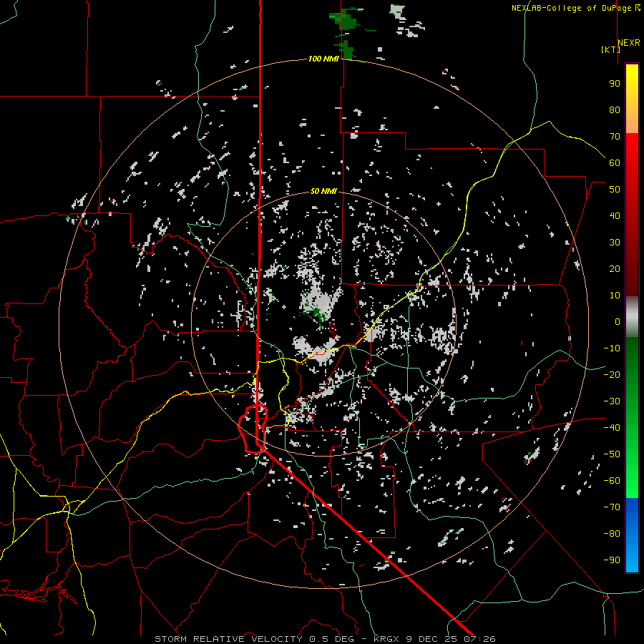Pick the gray zero-velocity segment of color bar
Image resolution: width=644 pixels, height=644 pixels.
pyautogui.click(x=632, y=317)
